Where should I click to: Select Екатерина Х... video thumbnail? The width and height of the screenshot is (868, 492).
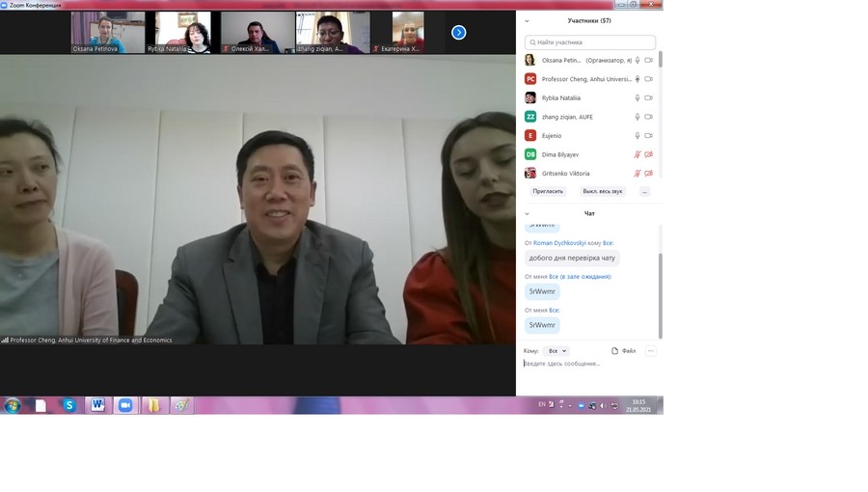point(407,33)
